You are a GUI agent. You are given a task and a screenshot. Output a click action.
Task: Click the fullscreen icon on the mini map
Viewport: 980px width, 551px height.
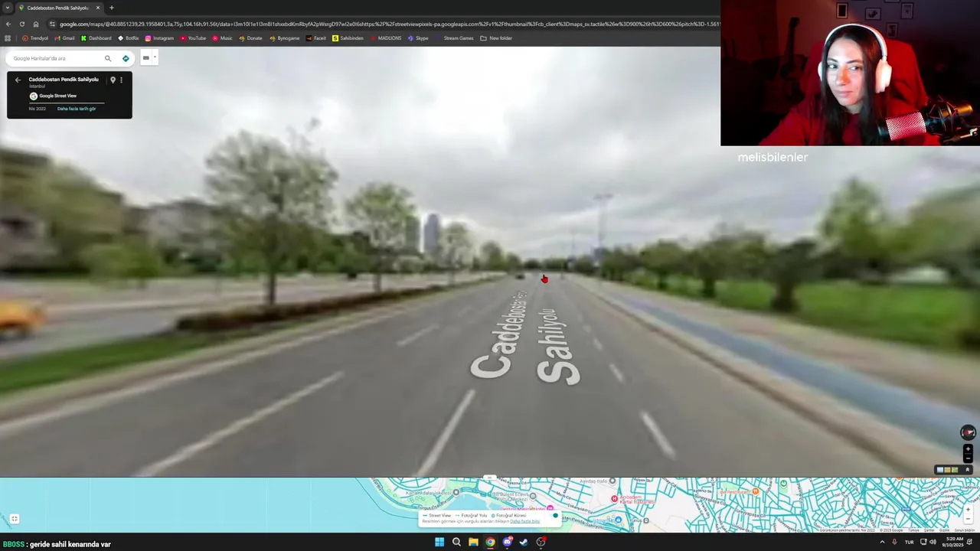click(15, 519)
